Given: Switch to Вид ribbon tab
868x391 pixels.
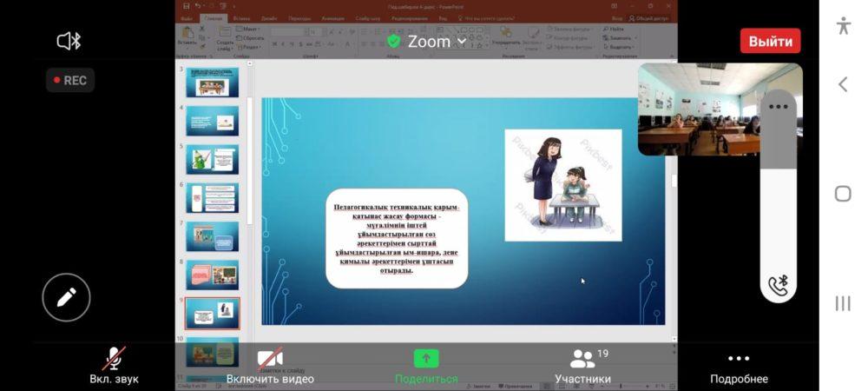Looking at the screenshot, I should click(443, 18).
